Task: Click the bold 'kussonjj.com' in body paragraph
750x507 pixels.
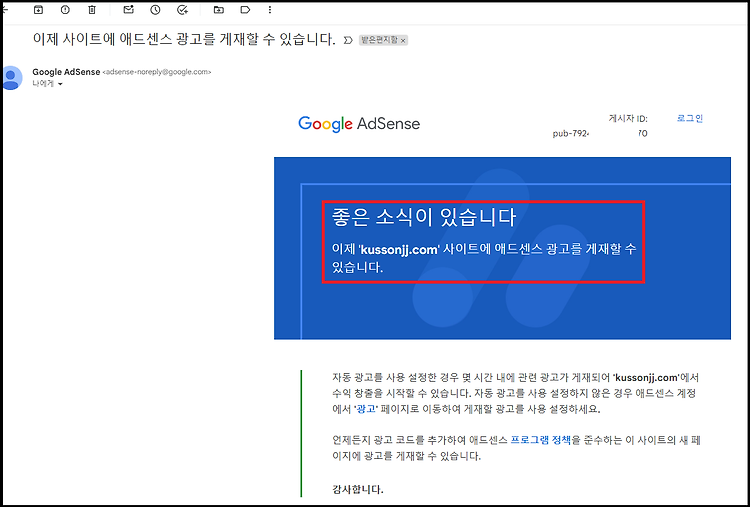Action: pos(646,377)
